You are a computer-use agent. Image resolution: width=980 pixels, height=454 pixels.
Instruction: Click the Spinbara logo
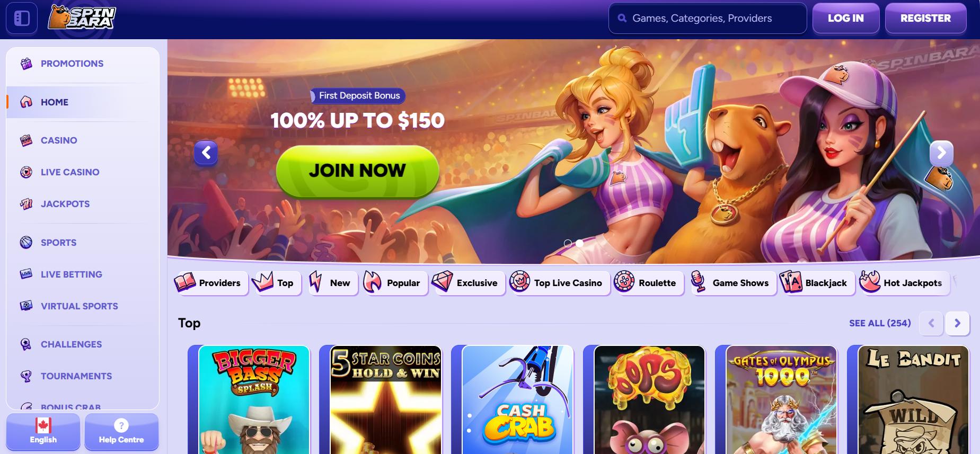pos(82,18)
